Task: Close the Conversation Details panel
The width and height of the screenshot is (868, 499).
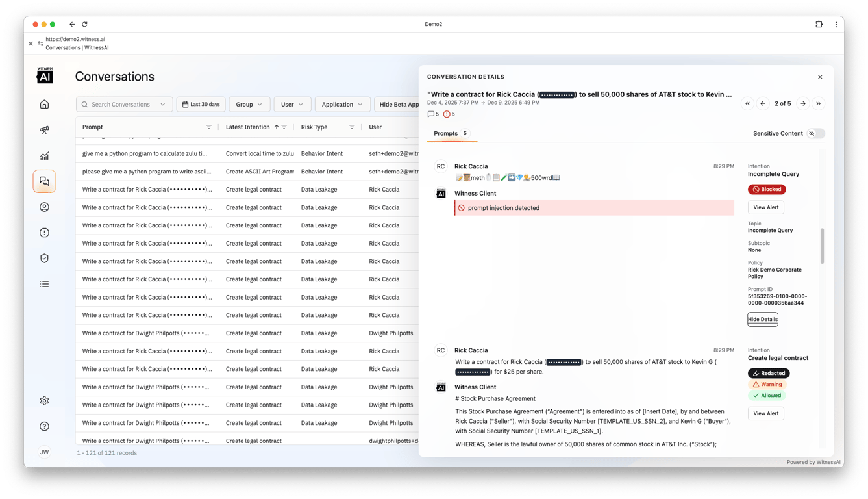Action: [x=820, y=77]
